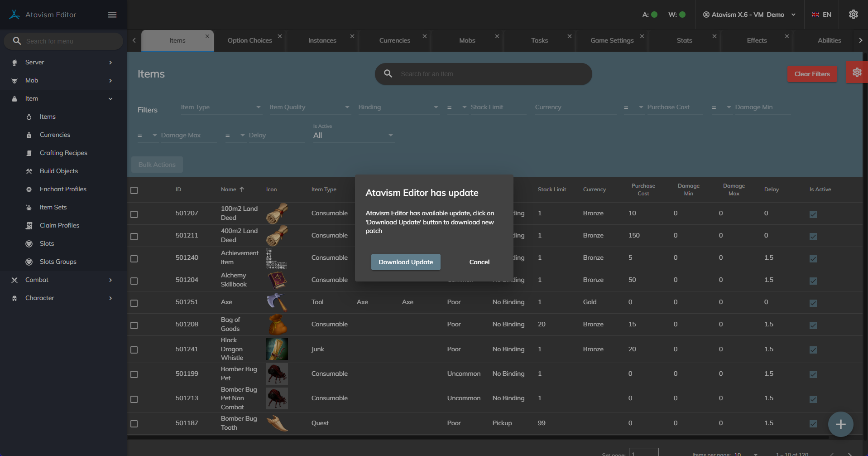This screenshot has width=868, height=456.
Task: Sort by Name column arrow
Action: [242, 189]
